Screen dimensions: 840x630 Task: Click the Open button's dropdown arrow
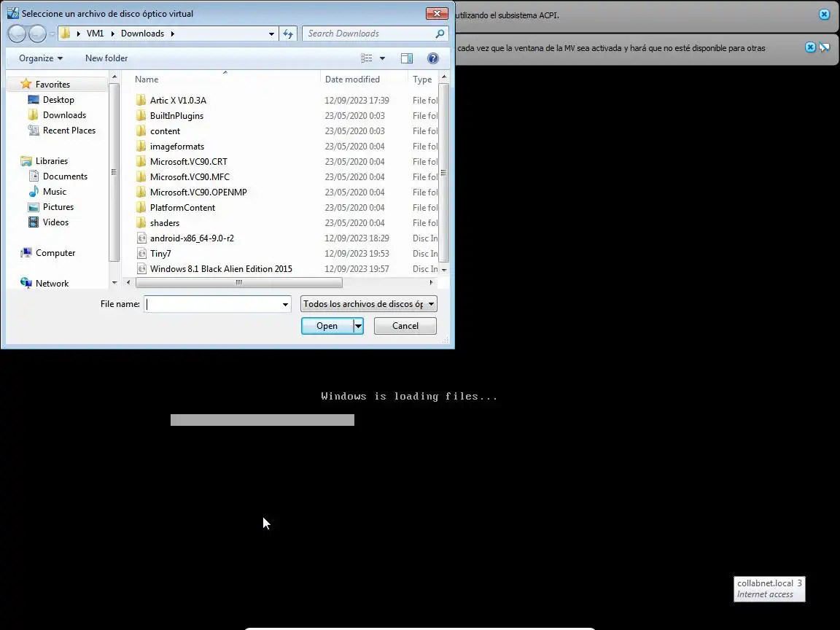[359, 326]
